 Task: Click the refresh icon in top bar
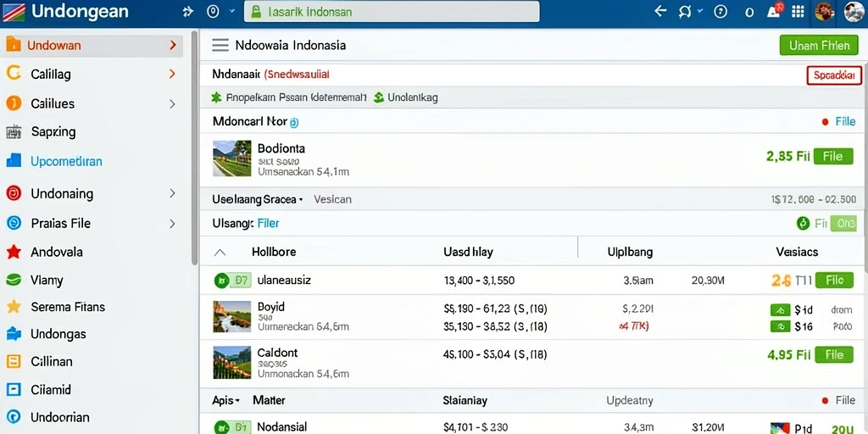pyautogui.click(x=685, y=12)
